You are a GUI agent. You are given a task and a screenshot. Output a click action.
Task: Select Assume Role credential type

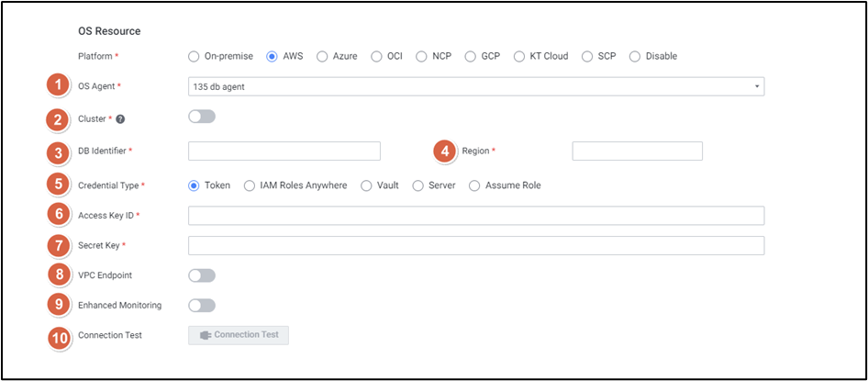click(474, 185)
